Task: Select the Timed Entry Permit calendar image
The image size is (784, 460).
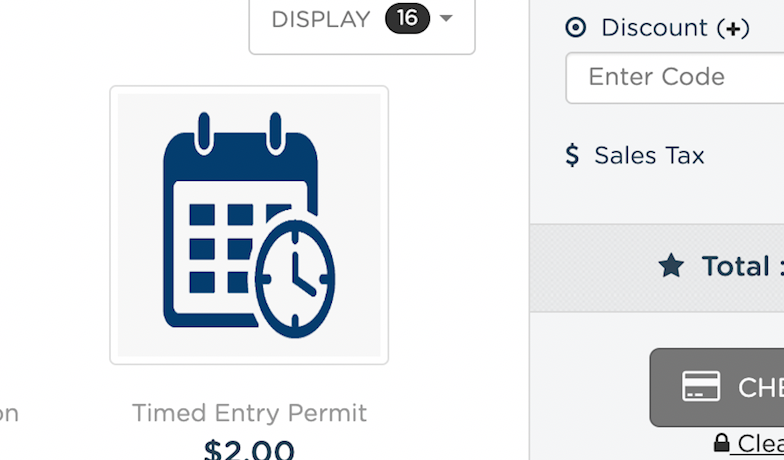Action: pyautogui.click(x=249, y=225)
